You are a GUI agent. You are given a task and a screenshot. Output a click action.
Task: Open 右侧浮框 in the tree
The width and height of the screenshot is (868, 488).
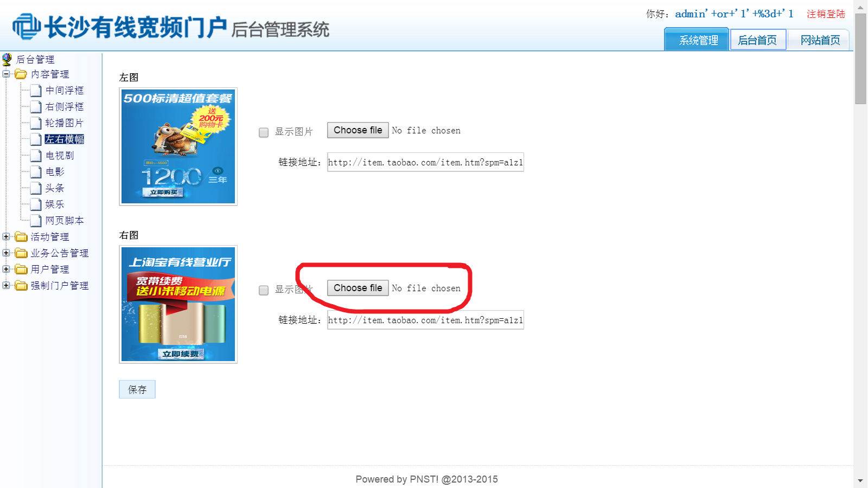[65, 107]
